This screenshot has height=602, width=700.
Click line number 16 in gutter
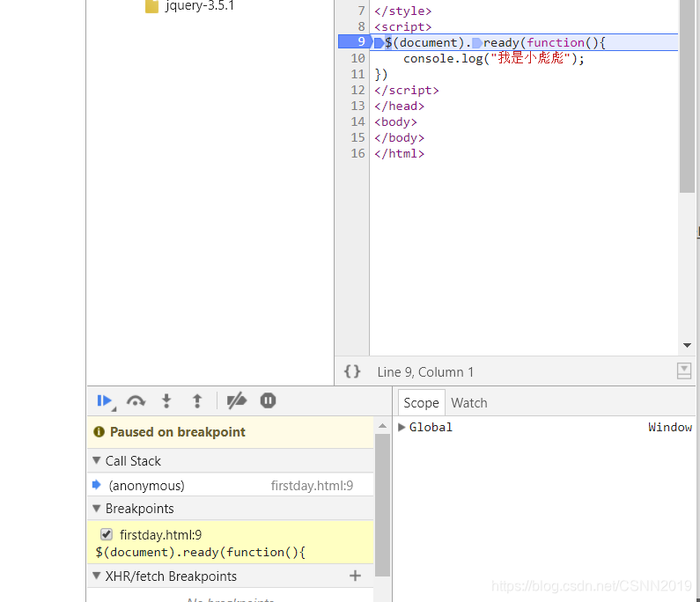tap(357, 153)
